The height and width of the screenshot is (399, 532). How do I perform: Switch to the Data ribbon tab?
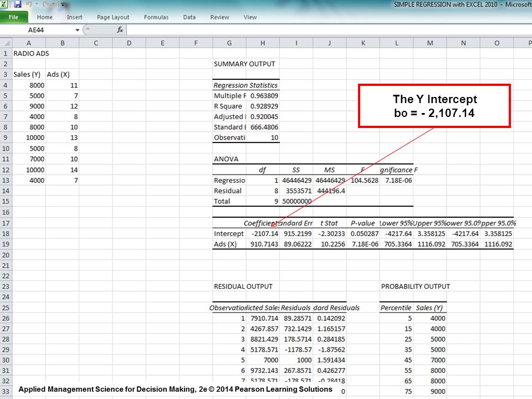pyautogui.click(x=190, y=17)
